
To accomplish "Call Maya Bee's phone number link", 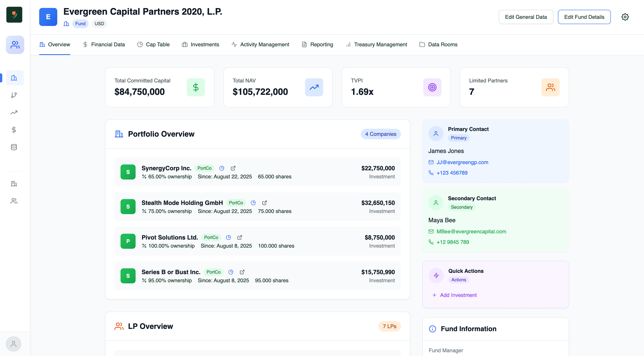I will (x=452, y=242).
